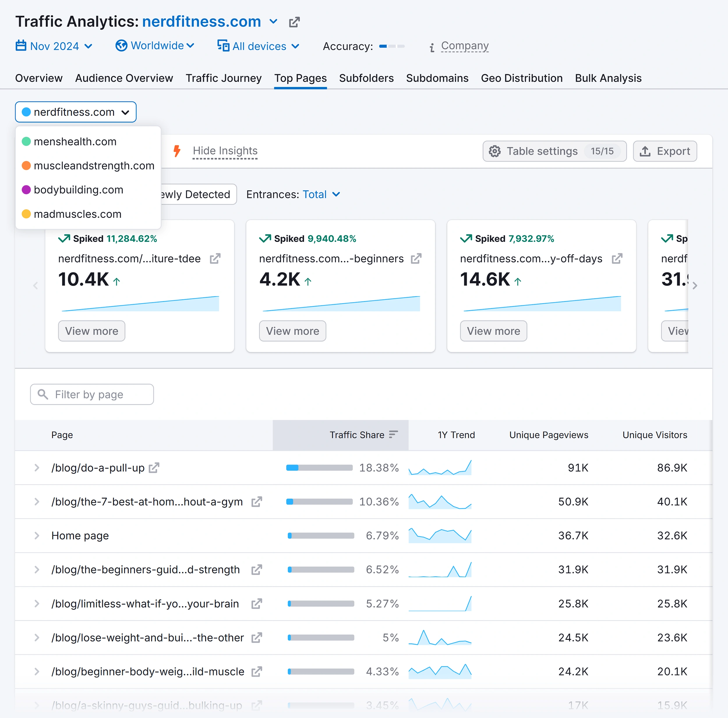
Task: Click the globe icon beside Worldwide
Action: click(x=121, y=46)
